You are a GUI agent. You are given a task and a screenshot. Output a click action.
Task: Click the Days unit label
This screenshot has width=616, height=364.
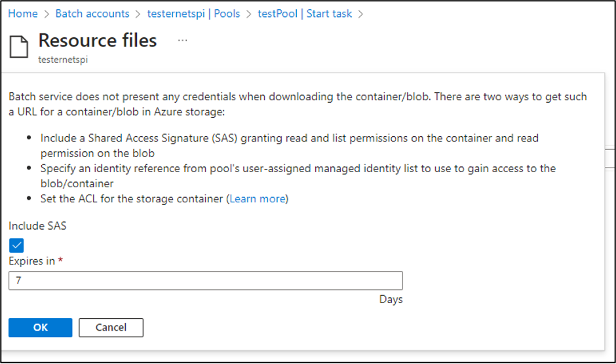(391, 300)
